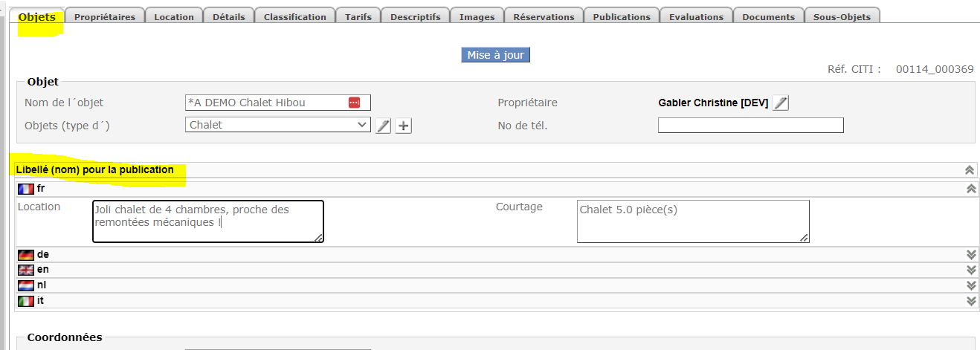This screenshot has width=980, height=350.
Task: Click the Dutch flag icon
Action: 26,285
